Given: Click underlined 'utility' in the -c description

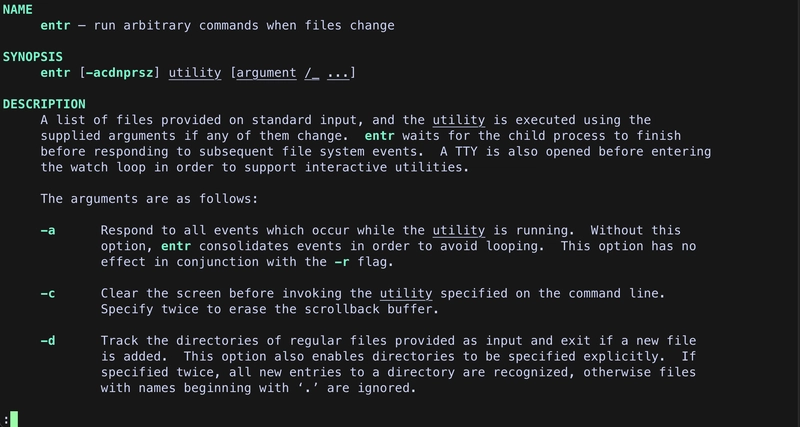Looking at the screenshot, I should click(406, 294).
